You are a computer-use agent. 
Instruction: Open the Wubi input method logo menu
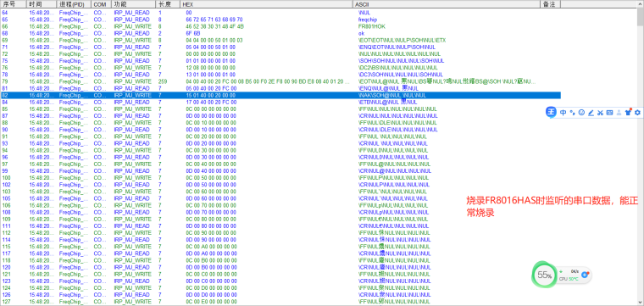coord(551,112)
